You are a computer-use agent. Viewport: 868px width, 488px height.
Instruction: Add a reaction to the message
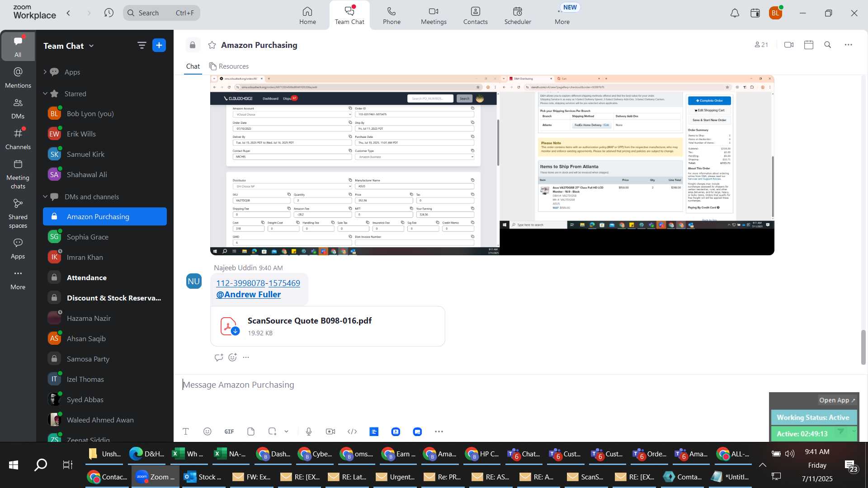click(232, 357)
